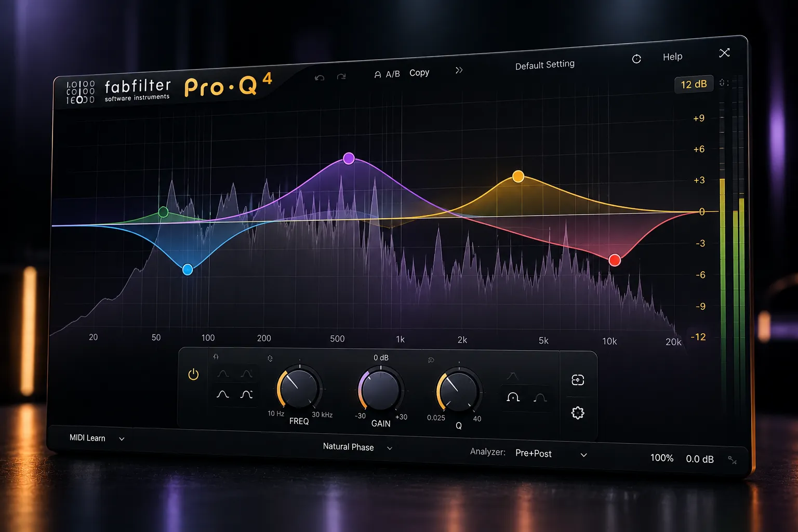Click the Pre+Post analyzer value
798x532 pixels.
click(x=534, y=453)
